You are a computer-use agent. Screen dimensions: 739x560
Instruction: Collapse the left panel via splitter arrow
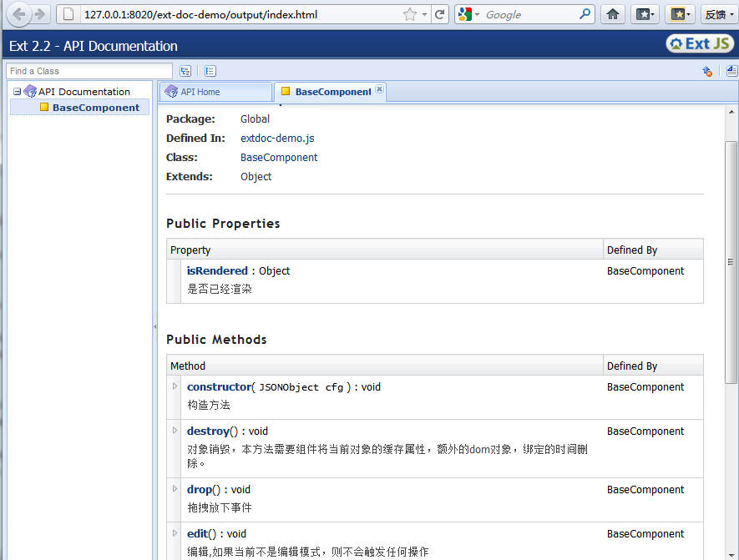pos(155,326)
